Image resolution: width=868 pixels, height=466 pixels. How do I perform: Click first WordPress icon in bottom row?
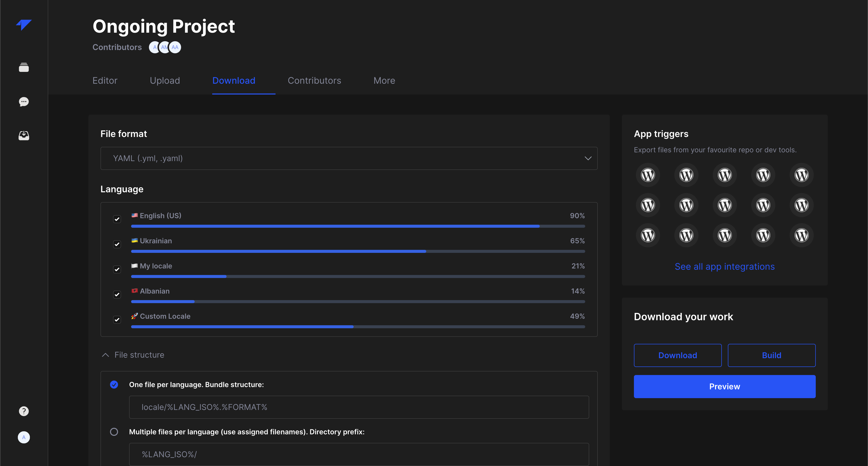point(648,235)
